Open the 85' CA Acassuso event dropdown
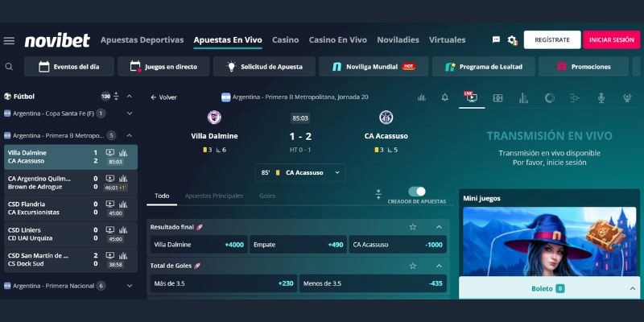Image resolution: width=644 pixels, height=322 pixels. click(x=300, y=172)
